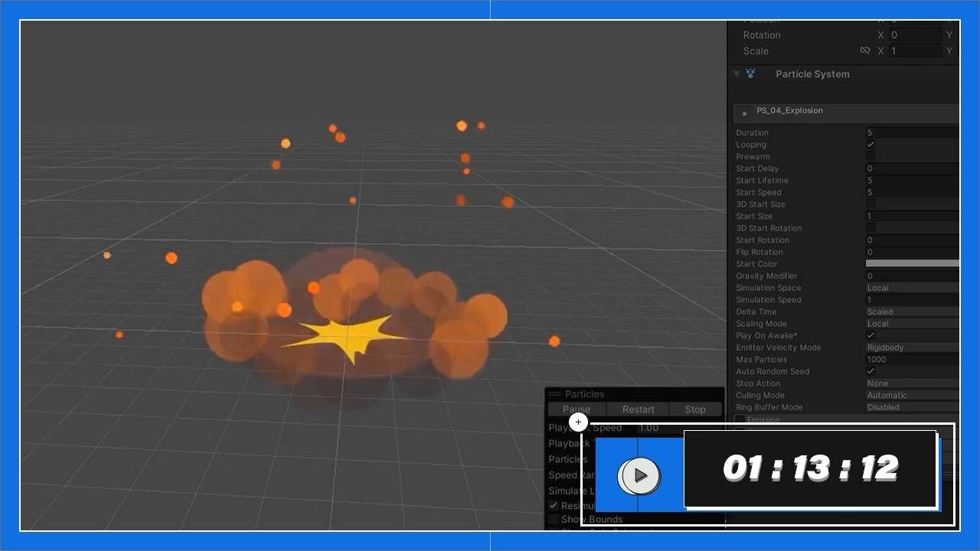Open the PS_04_Explosion module header

(846, 112)
